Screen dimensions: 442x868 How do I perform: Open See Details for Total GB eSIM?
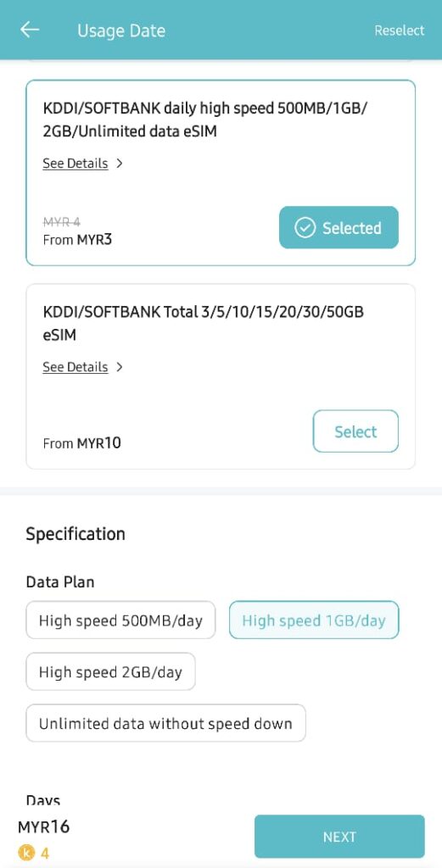coord(76,367)
